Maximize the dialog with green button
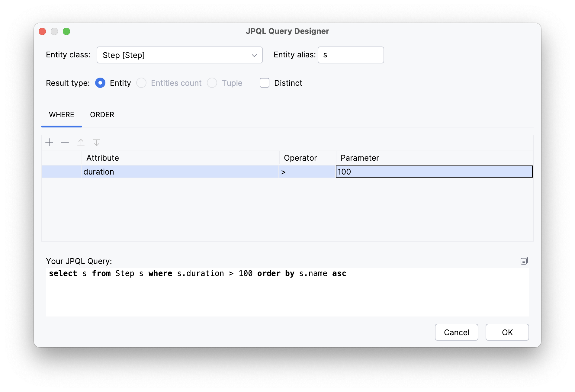Viewport: 575px width, 392px height. pos(66,31)
